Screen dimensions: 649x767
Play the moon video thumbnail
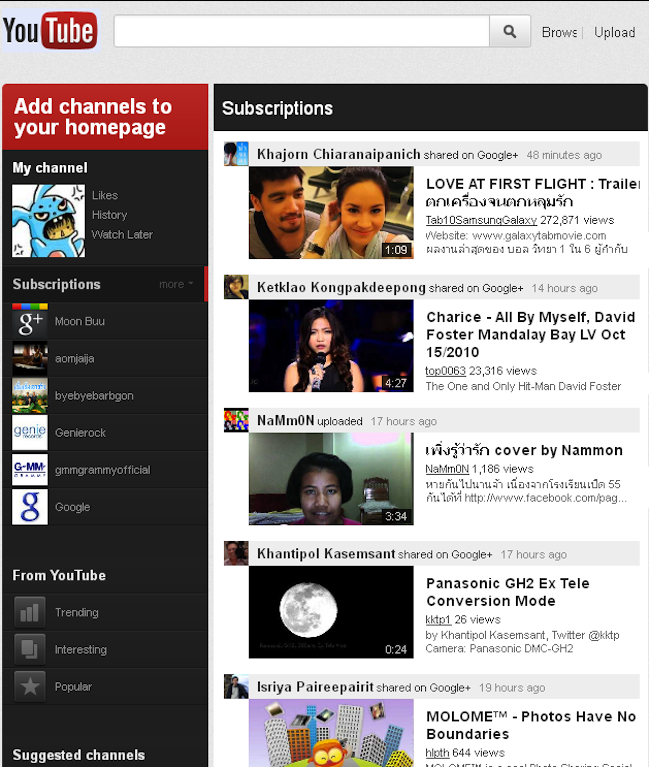331,612
